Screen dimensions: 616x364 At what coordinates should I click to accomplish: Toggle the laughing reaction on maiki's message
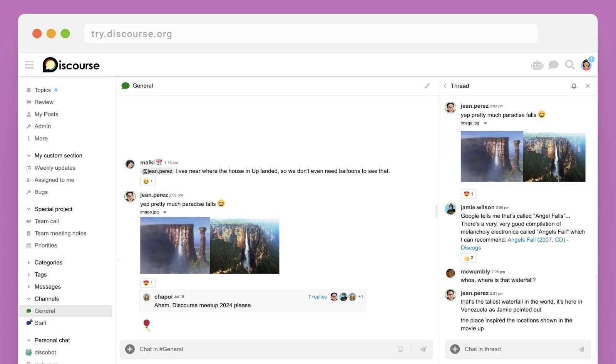coord(147,181)
